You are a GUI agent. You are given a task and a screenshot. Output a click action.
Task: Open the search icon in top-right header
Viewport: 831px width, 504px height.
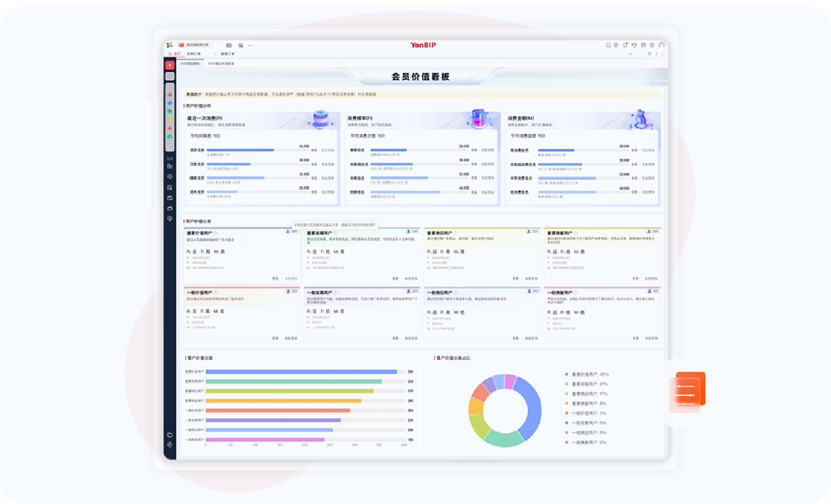[x=608, y=45]
